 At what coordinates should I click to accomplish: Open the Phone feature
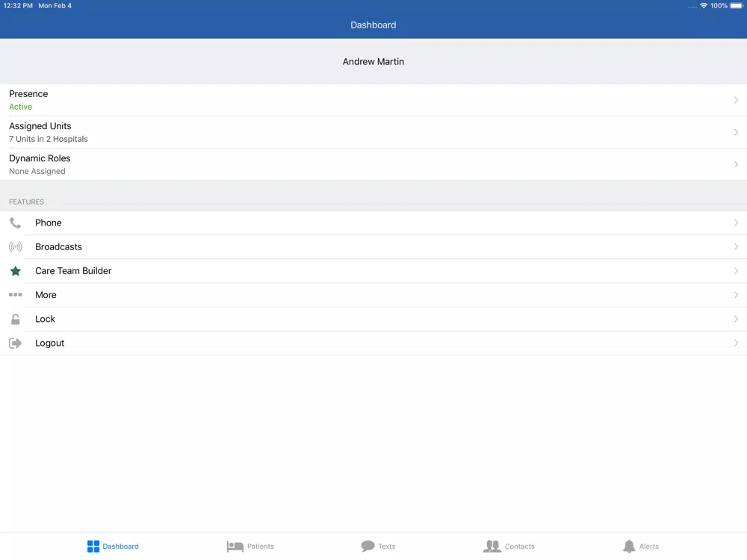coord(48,223)
